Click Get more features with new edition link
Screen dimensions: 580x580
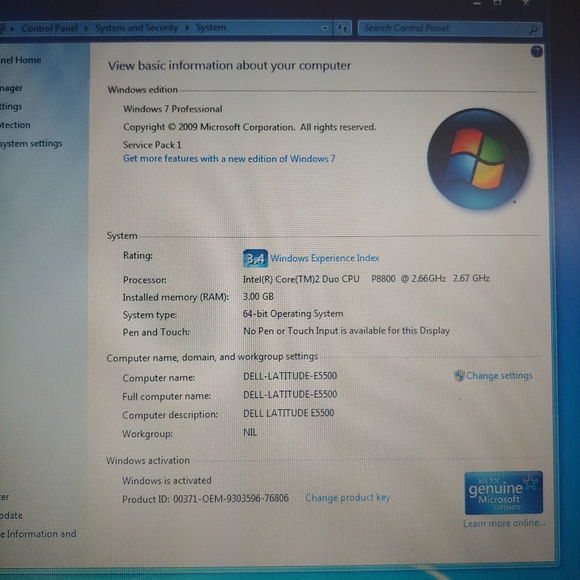[229, 159]
